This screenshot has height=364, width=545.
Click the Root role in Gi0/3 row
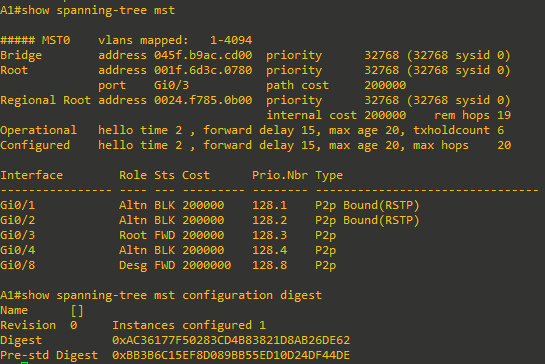point(133,235)
